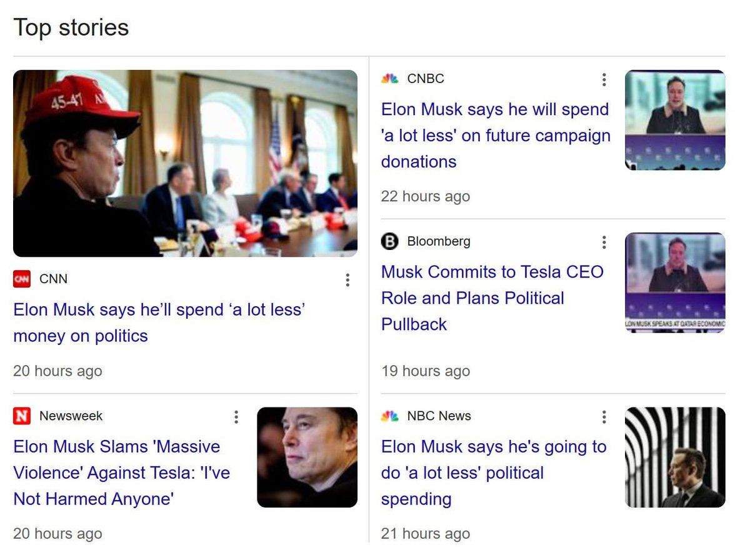Image resolution: width=750 pixels, height=560 pixels.
Task: Click the Newsweek story thumbnail image
Action: [x=307, y=457]
